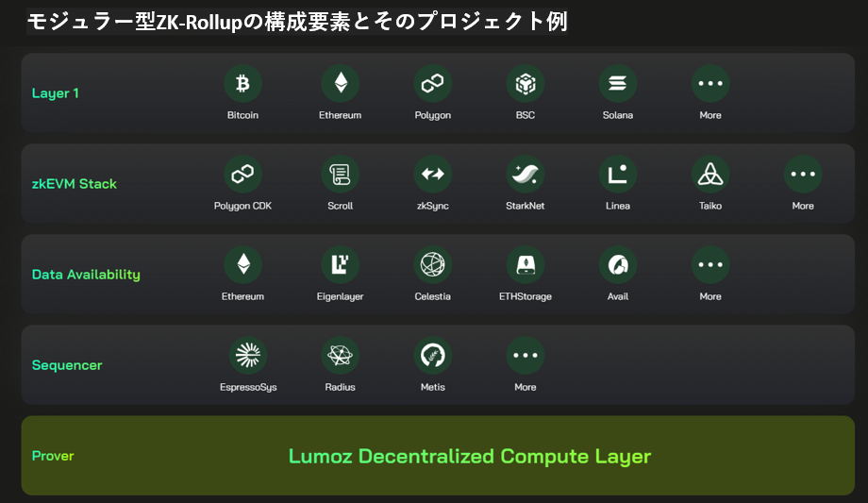Click the 'Linea' caption text

click(618, 206)
